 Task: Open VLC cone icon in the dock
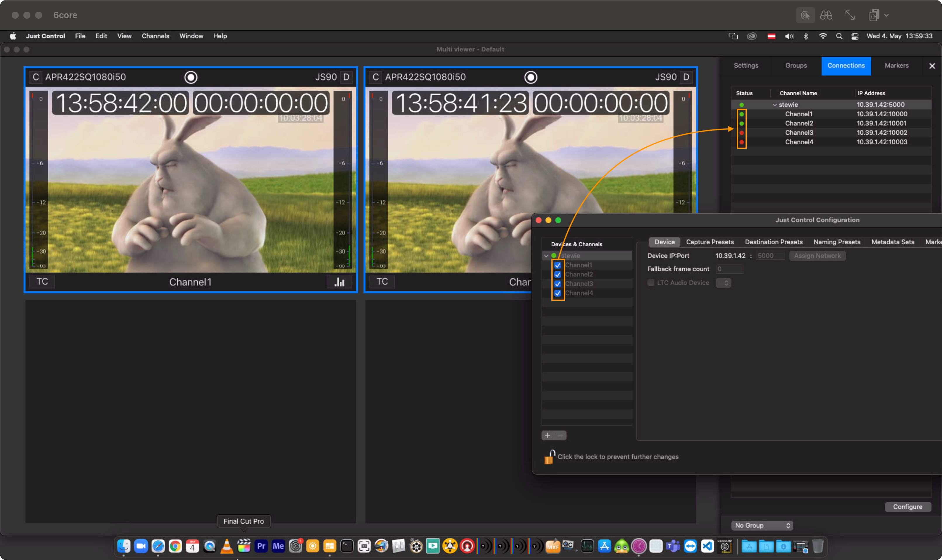(x=227, y=546)
